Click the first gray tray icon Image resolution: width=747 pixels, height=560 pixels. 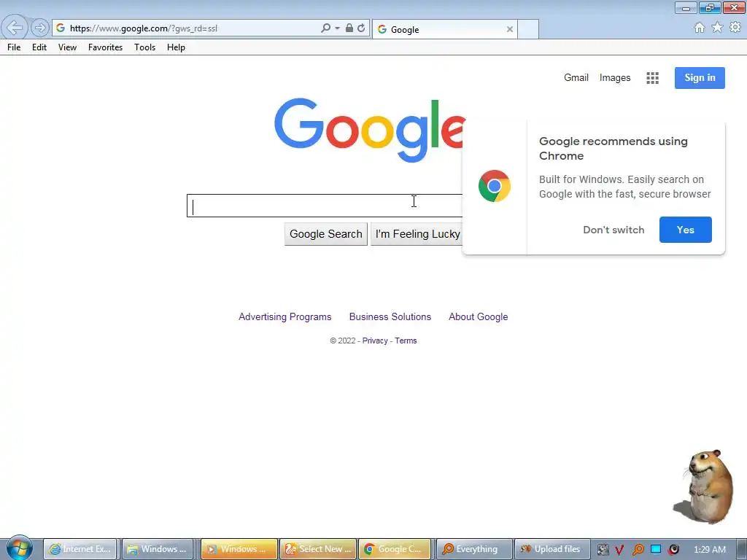click(x=603, y=550)
